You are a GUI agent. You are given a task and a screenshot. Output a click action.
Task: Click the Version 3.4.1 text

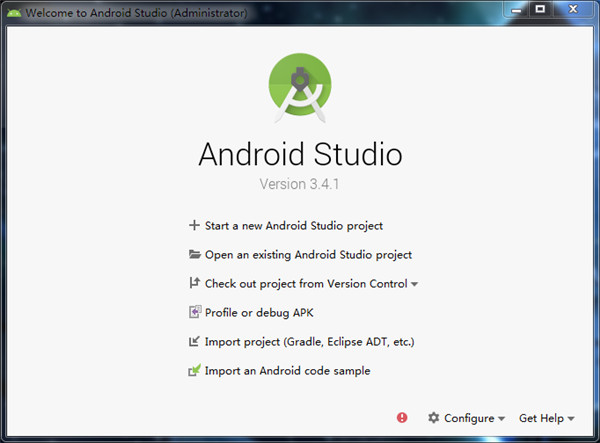299,184
